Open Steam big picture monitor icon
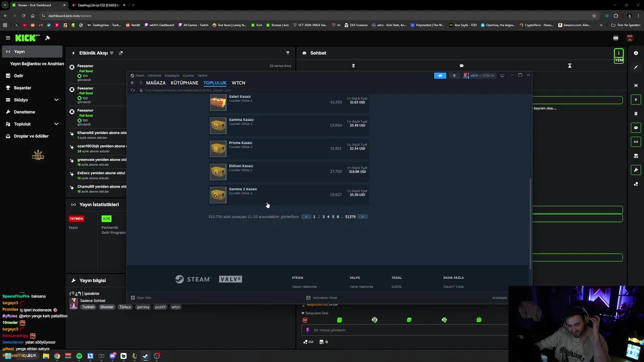Viewport: 644px width, 362px height. pos(502,75)
